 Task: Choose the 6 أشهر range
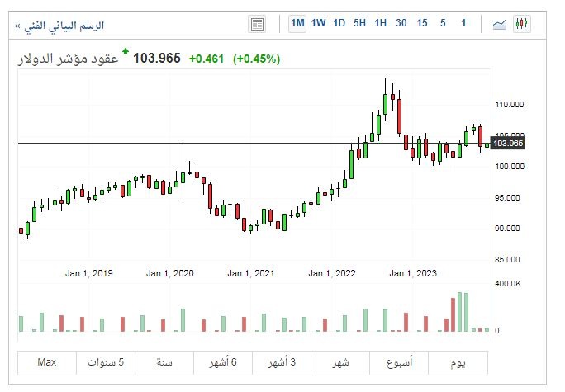point(223,363)
